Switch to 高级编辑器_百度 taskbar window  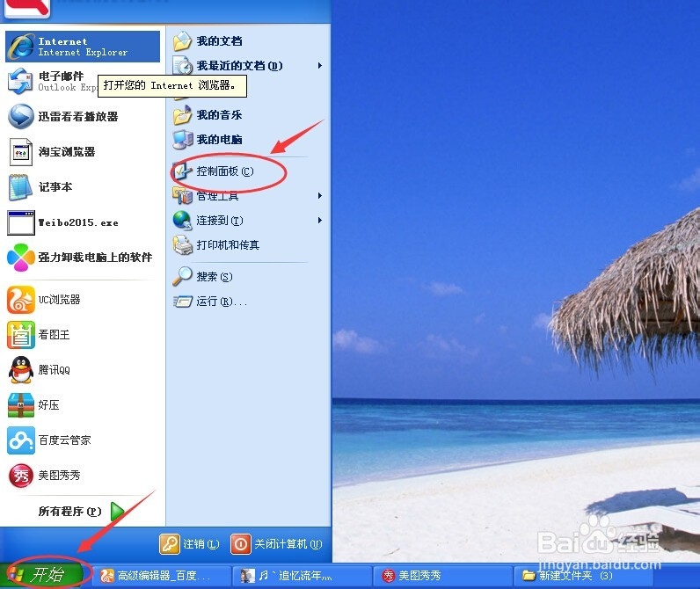pyautogui.click(x=162, y=576)
